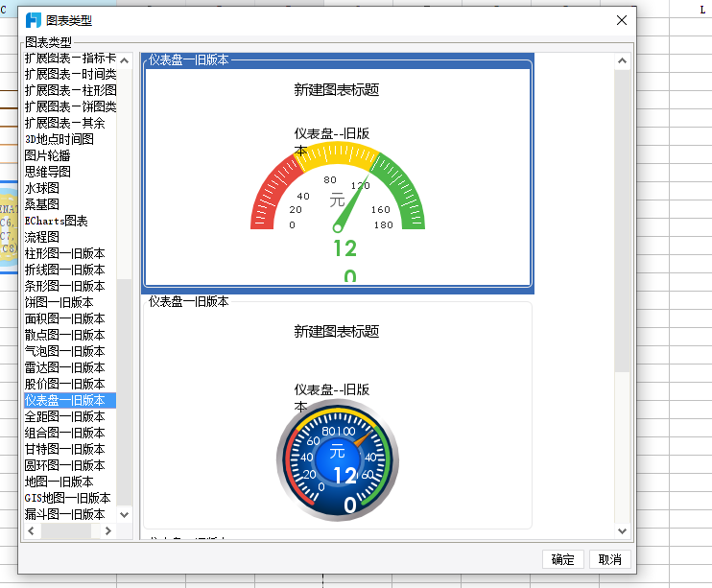Select 条形图-旧版本 in the list
The width and height of the screenshot is (712, 588).
[70, 286]
